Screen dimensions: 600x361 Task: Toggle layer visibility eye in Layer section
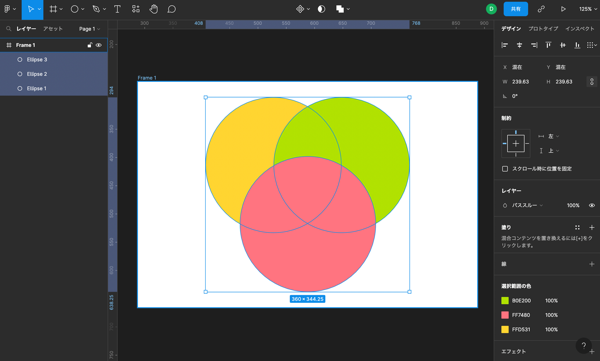(592, 206)
